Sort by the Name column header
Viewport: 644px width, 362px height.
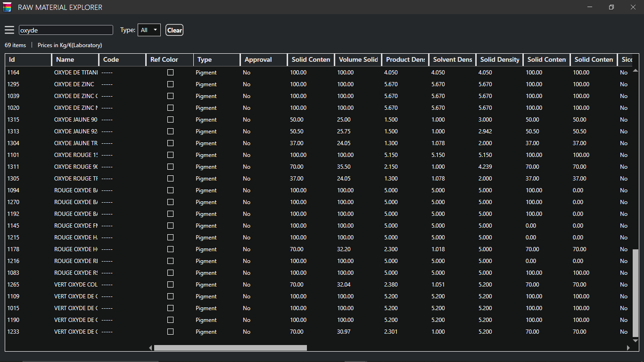75,59
